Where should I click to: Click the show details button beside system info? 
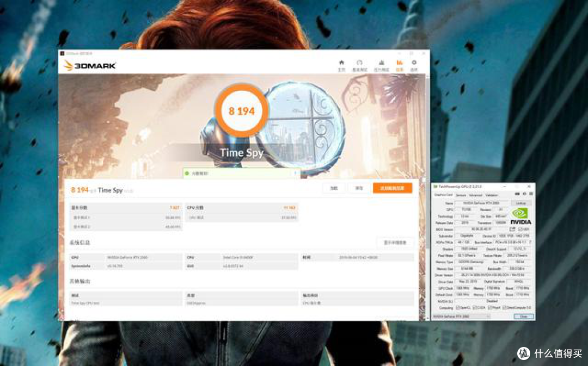[395, 243]
